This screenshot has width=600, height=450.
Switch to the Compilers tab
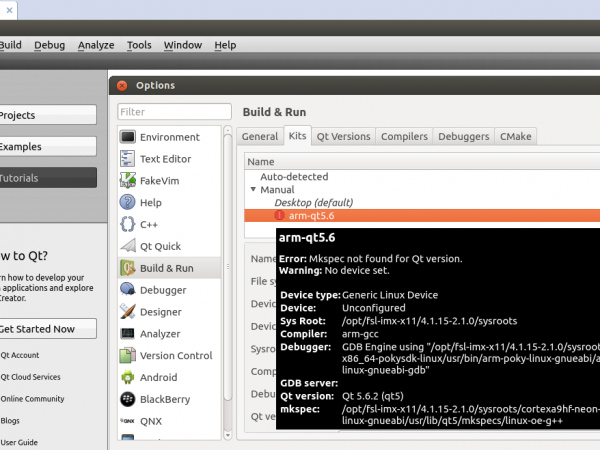tap(405, 136)
